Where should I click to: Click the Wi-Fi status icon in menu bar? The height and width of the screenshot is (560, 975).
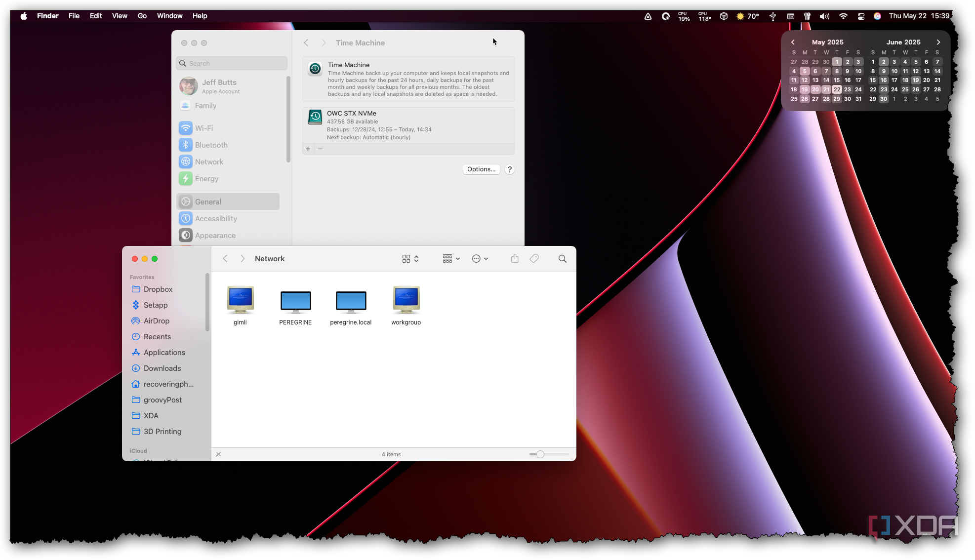pyautogui.click(x=843, y=16)
